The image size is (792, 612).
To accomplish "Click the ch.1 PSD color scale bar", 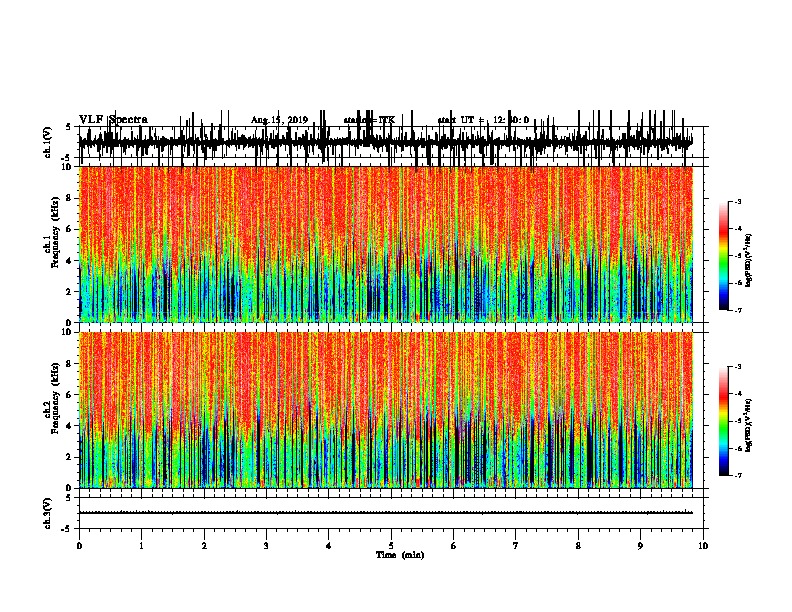I will click(724, 256).
